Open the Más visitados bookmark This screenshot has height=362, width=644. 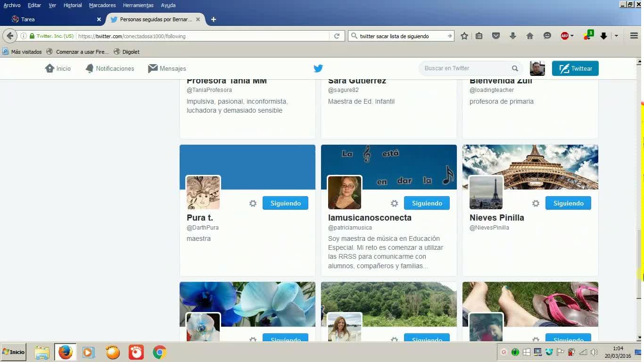click(x=22, y=52)
